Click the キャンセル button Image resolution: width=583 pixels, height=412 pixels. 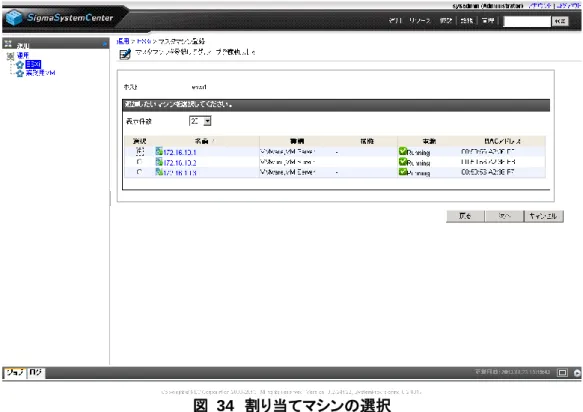pos(544,216)
